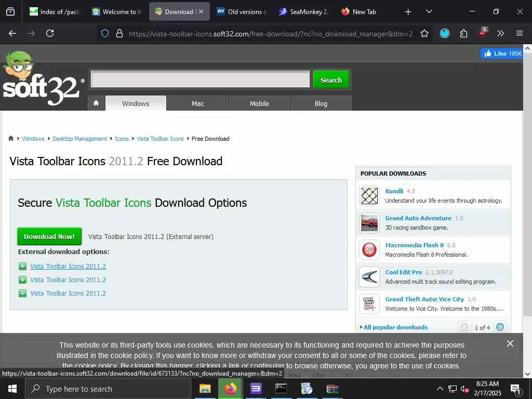Image resolution: width=532 pixels, height=399 pixels.
Task: Click Kundli in popular downloads
Action: (x=394, y=191)
